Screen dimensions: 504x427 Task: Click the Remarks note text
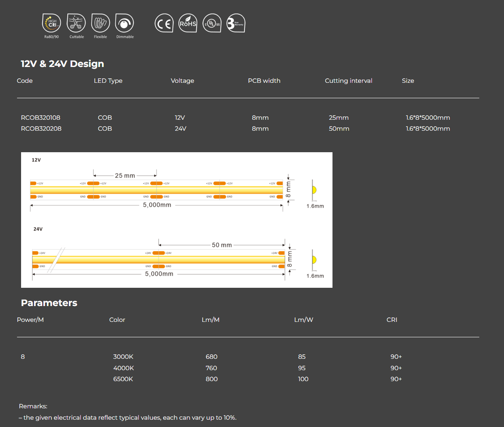point(128,418)
